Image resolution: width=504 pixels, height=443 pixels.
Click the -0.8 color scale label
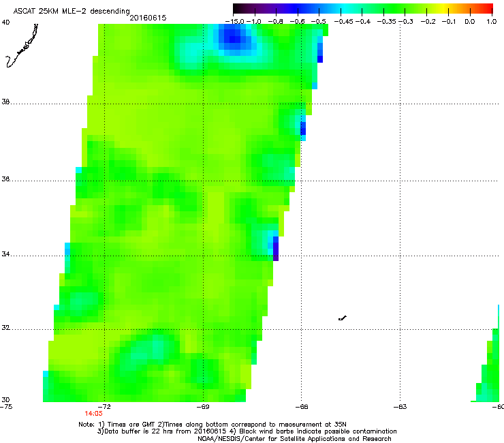275,22
